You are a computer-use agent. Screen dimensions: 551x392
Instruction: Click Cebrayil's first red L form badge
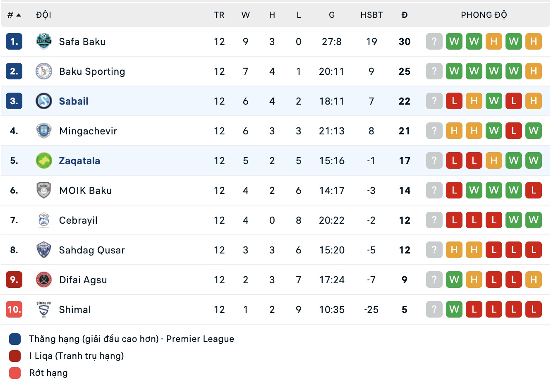[454, 220]
